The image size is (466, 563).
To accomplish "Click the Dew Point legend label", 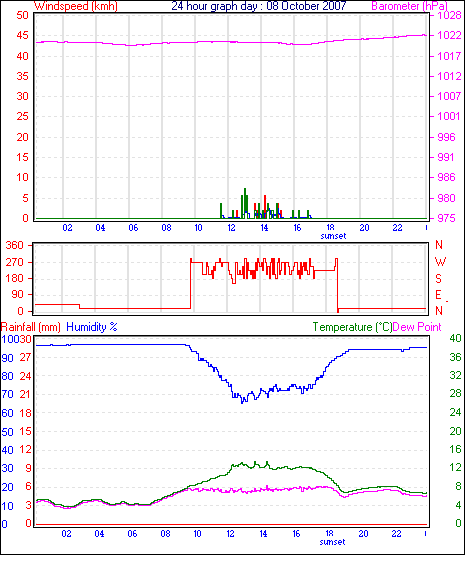I will click(417, 327).
